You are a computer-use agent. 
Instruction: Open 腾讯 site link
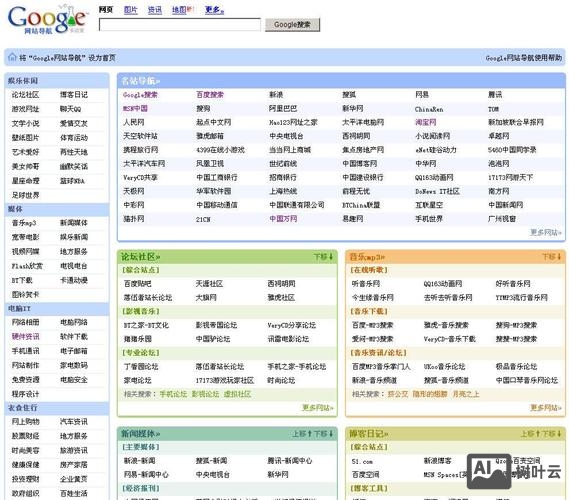click(495, 95)
